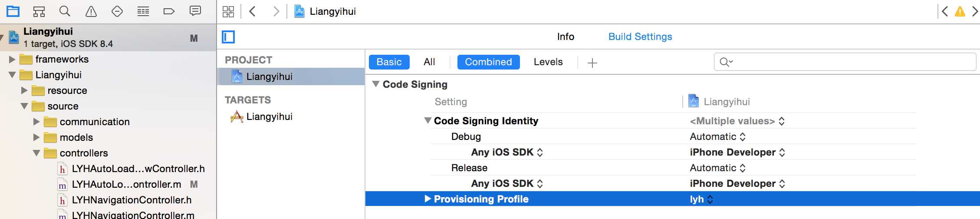Viewport: 980px width, 219px height.
Task: Switch to the Info tab
Action: point(566,36)
